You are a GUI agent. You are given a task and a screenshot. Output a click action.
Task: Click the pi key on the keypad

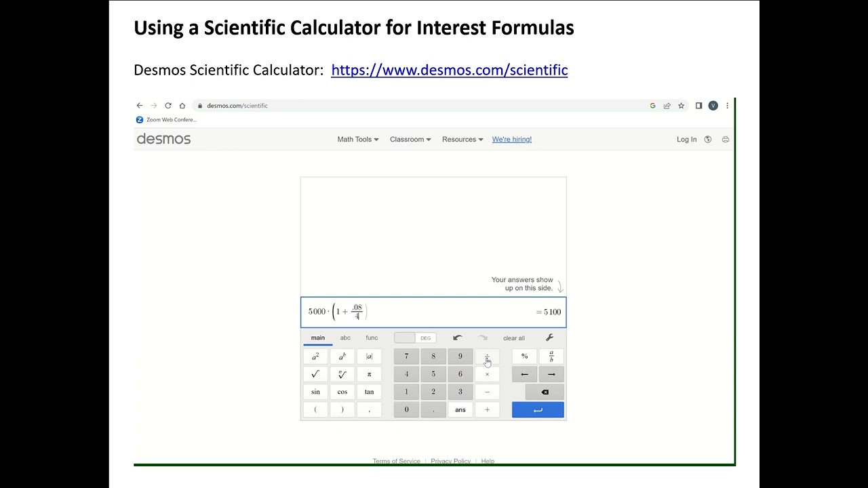pos(369,373)
